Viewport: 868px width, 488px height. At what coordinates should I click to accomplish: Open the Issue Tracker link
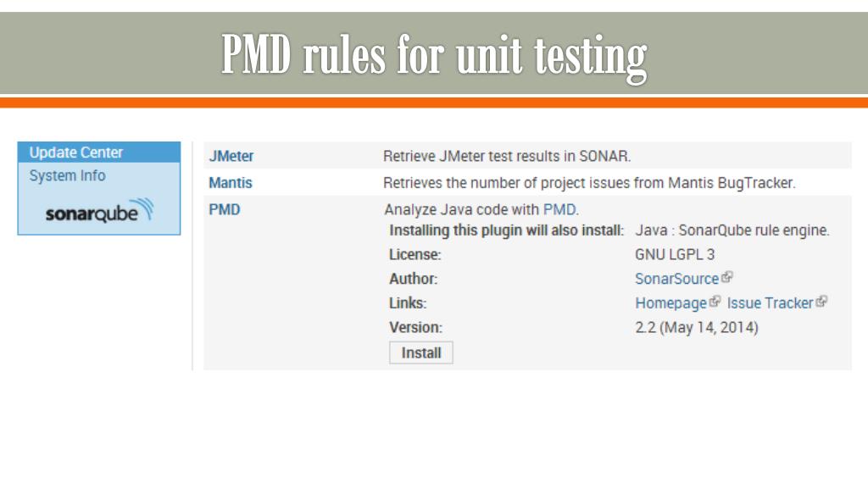pos(770,303)
